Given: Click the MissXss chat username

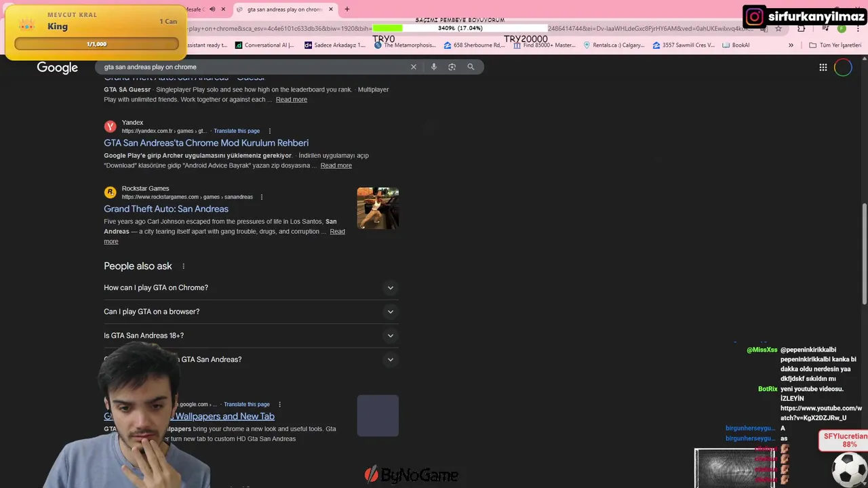Looking at the screenshot, I should 762,350.
